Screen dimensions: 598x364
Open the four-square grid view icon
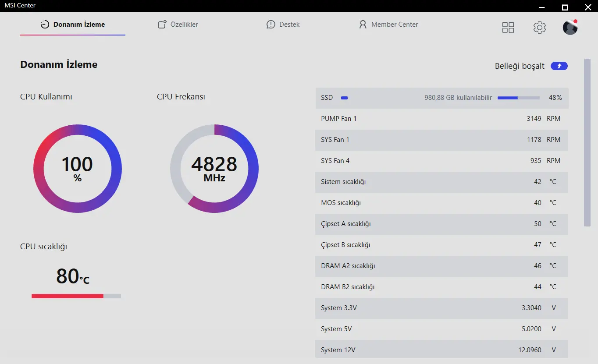tap(508, 28)
